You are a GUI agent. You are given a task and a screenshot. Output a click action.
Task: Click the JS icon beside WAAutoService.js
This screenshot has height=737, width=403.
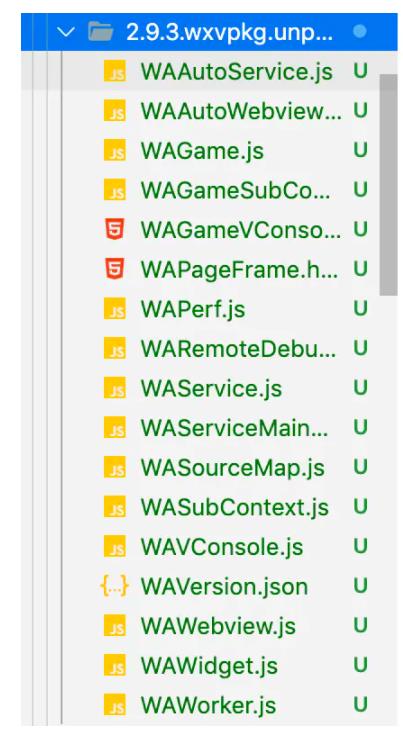tap(115, 71)
